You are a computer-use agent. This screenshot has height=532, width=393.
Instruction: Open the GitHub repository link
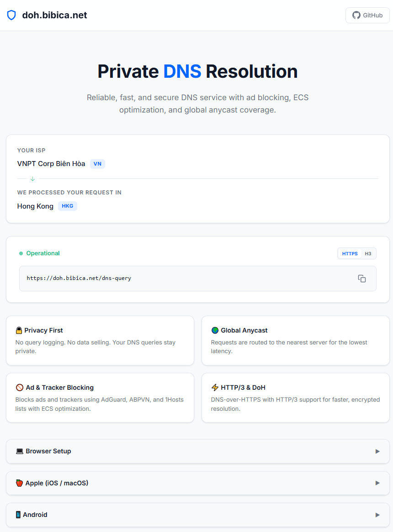(x=367, y=15)
